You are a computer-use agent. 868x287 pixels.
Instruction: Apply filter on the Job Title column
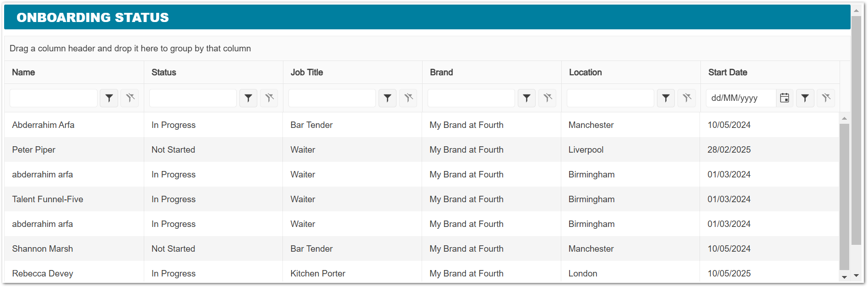click(x=387, y=98)
